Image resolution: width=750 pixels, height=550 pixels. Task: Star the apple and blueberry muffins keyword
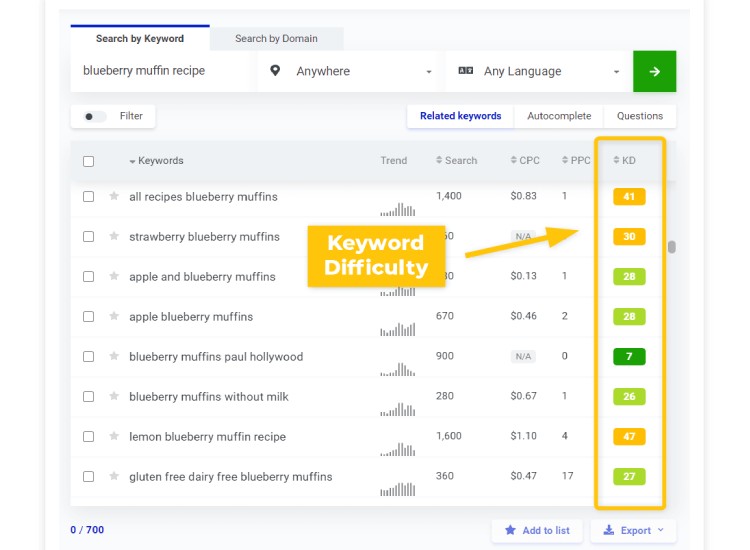click(x=114, y=276)
